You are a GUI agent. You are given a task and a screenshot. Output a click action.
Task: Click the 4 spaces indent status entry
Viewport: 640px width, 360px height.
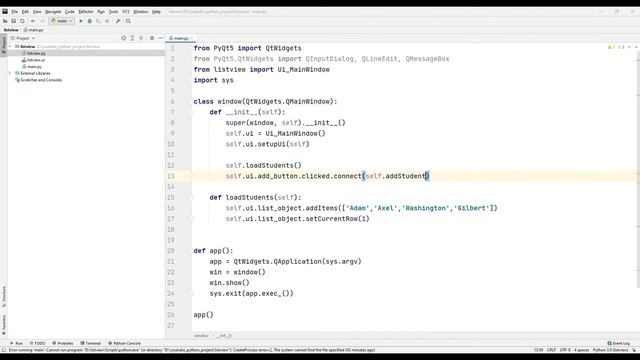(581, 350)
